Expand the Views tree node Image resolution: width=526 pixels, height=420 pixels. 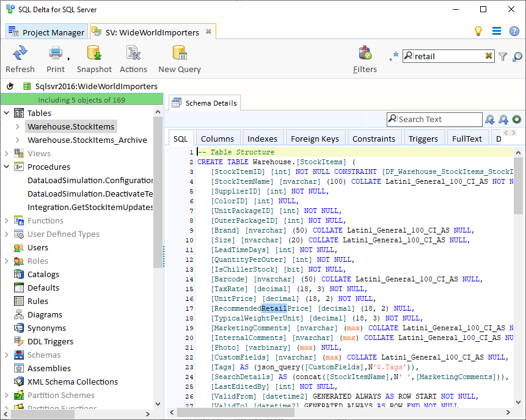click(x=6, y=153)
